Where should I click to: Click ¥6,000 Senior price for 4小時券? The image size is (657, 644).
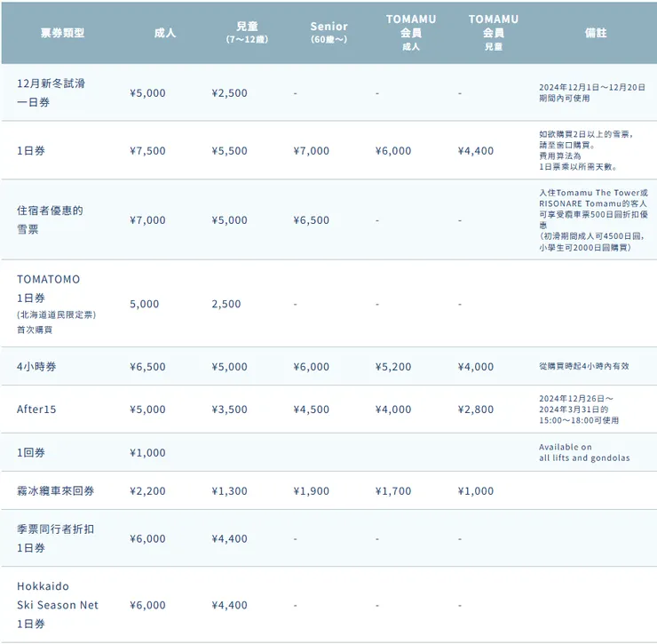pos(312,367)
